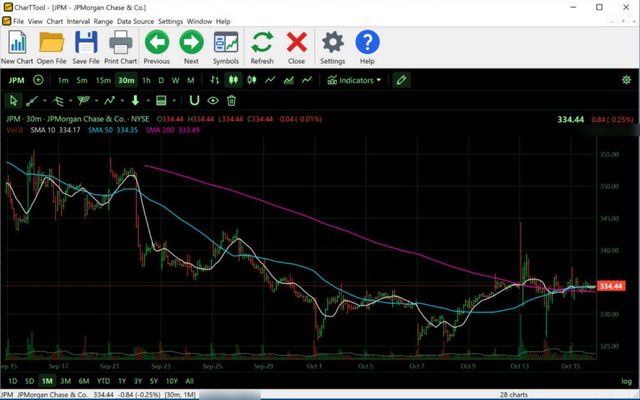Open the Interval menu
The width and height of the screenshot is (640, 400).
[78, 21]
